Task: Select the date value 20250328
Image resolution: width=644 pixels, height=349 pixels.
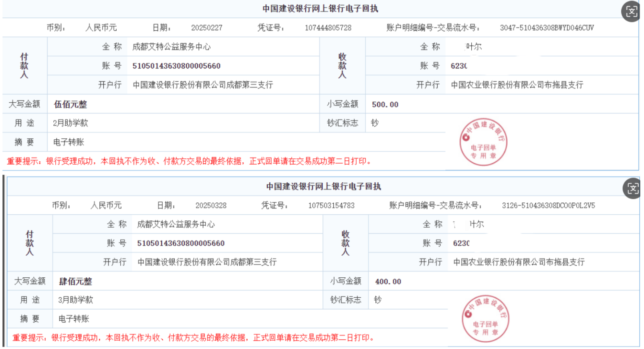Action: coord(211,206)
